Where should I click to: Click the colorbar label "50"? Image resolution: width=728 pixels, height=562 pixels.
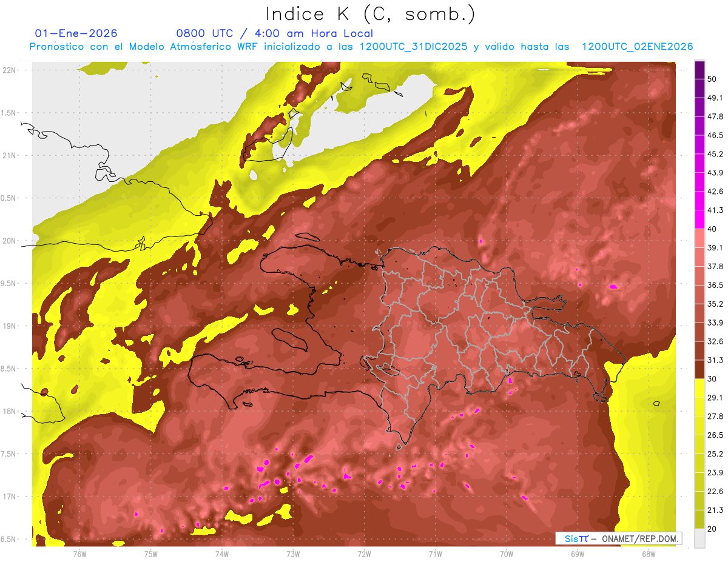(712, 79)
